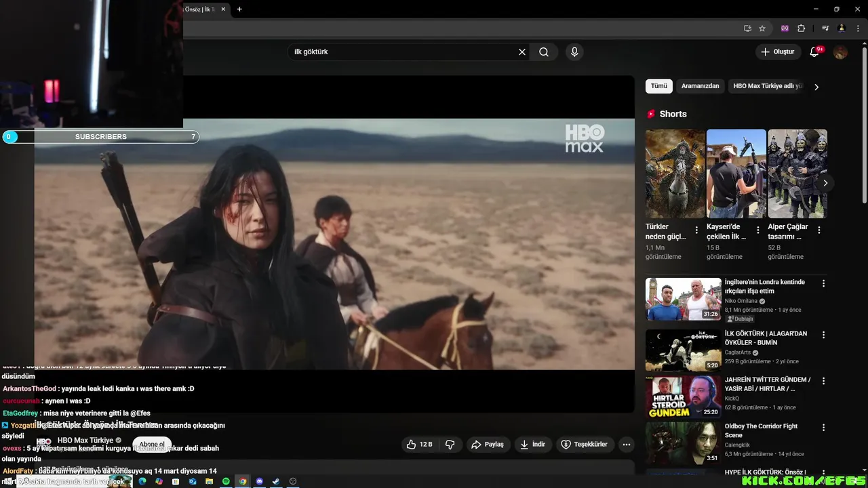Image resolution: width=868 pixels, height=488 pixels.
Task: Open Chrome three-dot menu
Action: tap(858, 28)
